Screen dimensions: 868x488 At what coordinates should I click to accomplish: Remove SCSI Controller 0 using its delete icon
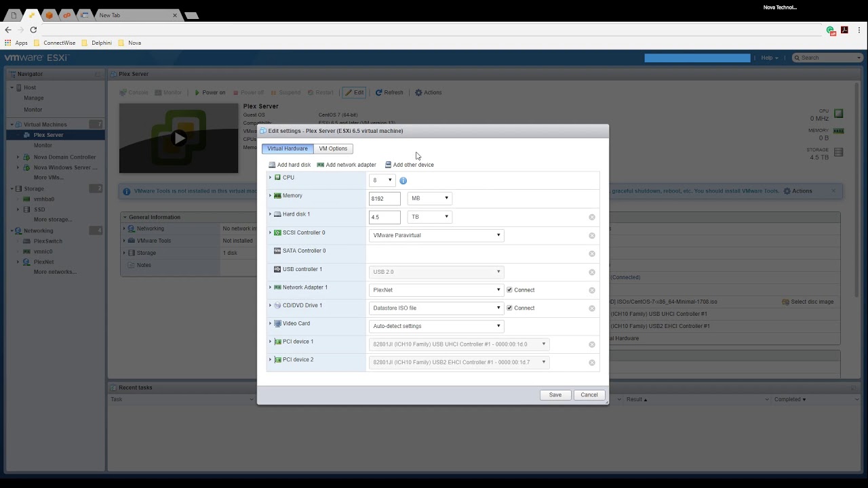[592, 235]
